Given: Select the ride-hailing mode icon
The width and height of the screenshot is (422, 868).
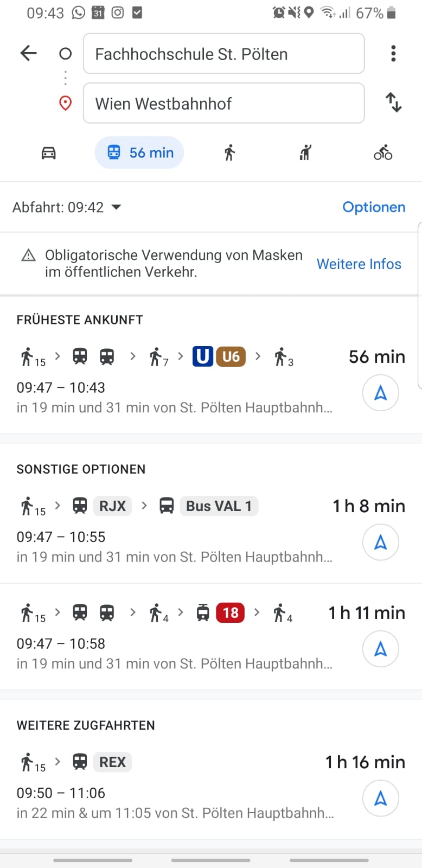Looking at the screenshot, I should [305, 153].
